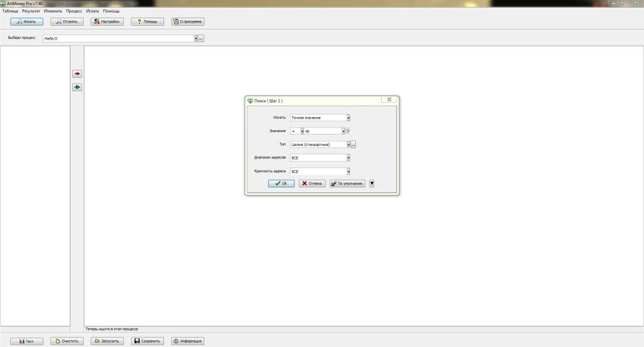Click the Загрузить button
This screenshot has height=347, width=644.
(107, 341)
